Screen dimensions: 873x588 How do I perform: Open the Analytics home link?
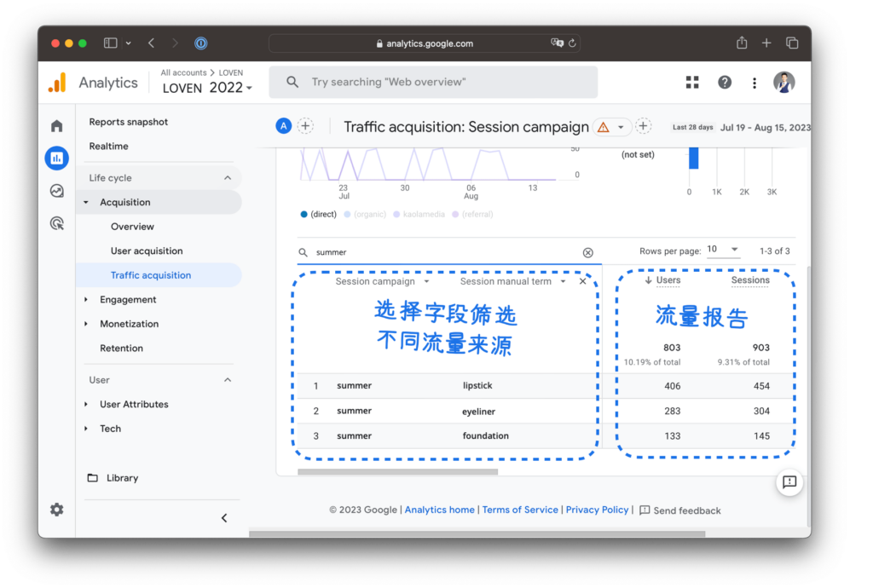(439, 510)
